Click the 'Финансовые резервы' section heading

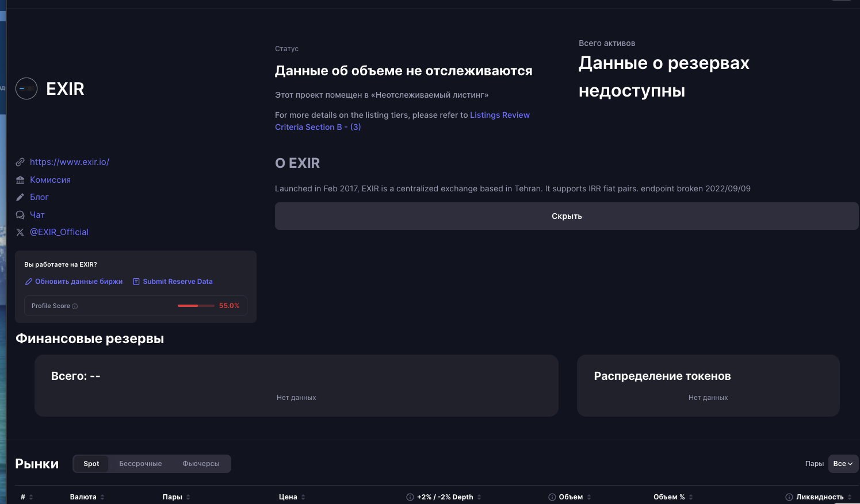tap(90, 338)
